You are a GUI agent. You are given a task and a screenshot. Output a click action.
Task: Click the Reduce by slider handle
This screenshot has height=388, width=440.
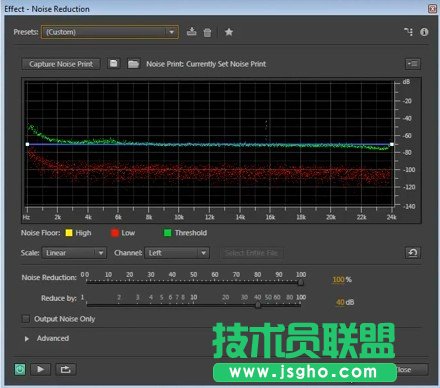[x=258, y=305]
